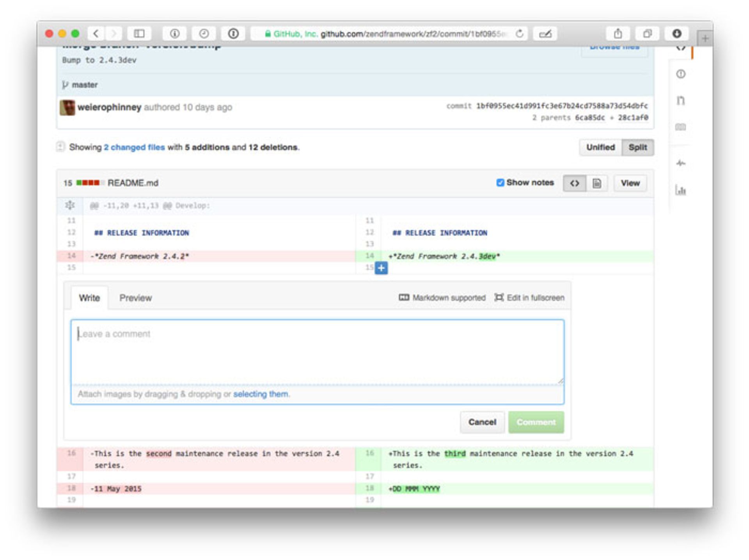Cancel the inline comment
Viewport: 749px width, 560px height.
point(482,422)
